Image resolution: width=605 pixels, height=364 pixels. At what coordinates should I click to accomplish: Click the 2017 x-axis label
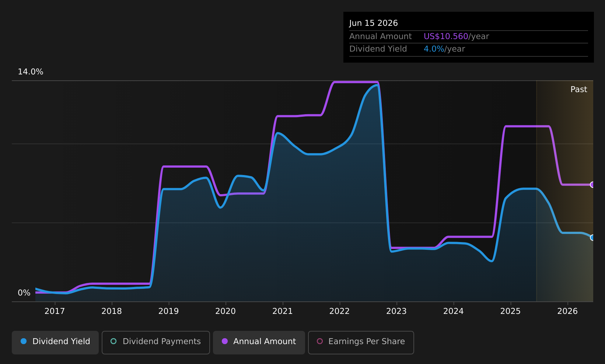55,311
